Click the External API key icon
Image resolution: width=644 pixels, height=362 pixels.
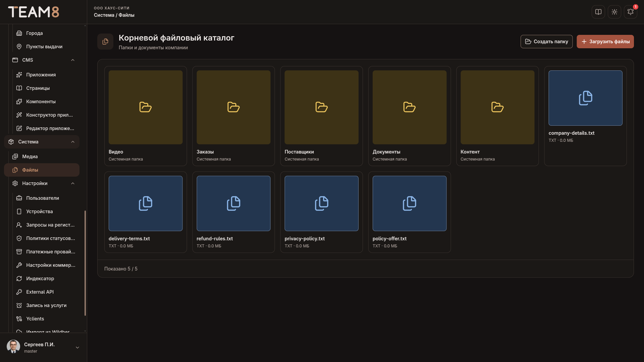tap(19, 292)
